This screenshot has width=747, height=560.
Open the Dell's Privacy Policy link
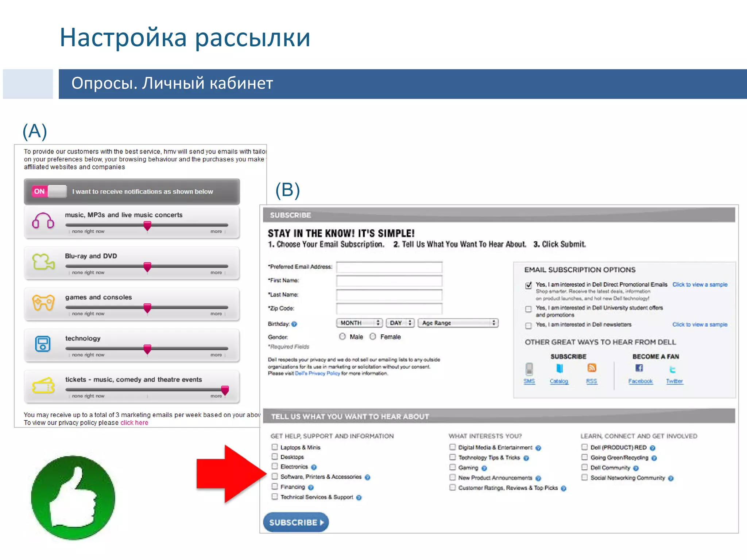pyautogui.click(x=317, y=373)
